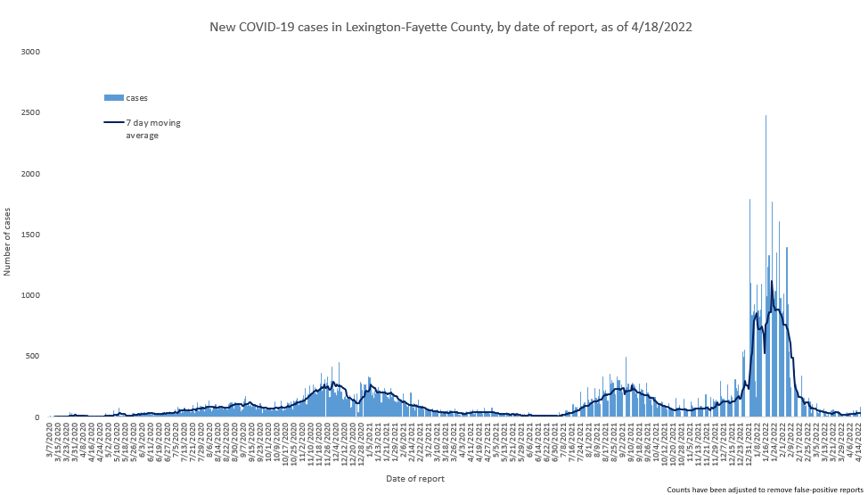Screen dimensions: 868x495
Task: Click the moving average line peak in January 2022
Action: 771,282
